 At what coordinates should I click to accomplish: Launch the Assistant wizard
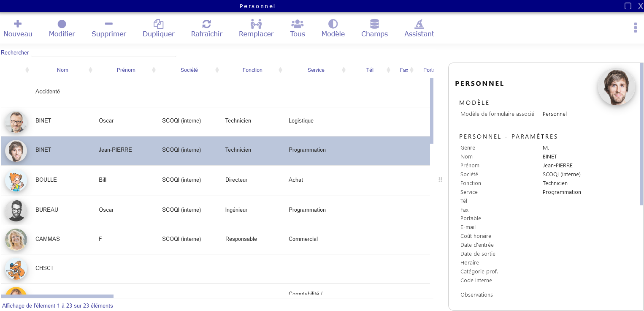419,24
